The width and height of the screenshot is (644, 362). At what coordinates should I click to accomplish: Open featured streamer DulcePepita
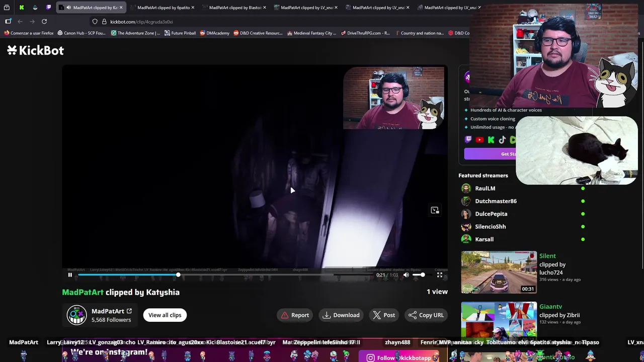491,214
